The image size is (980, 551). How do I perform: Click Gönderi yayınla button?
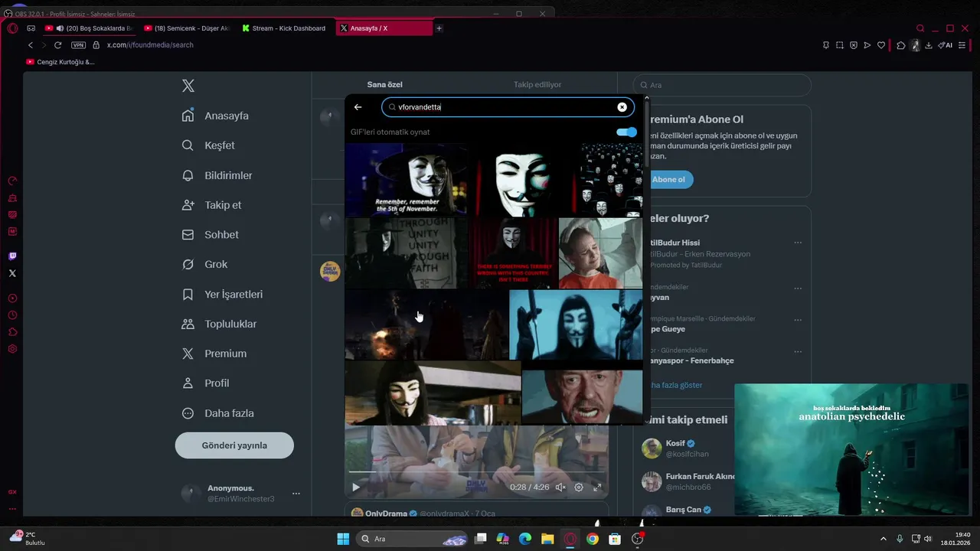(x=234, y=445)
